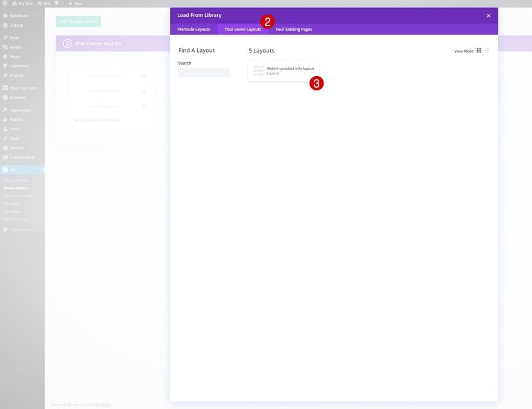Screen dimensions: 532x409
Task: Close the Load From Library dialog
Action: [x=488, y=16]
